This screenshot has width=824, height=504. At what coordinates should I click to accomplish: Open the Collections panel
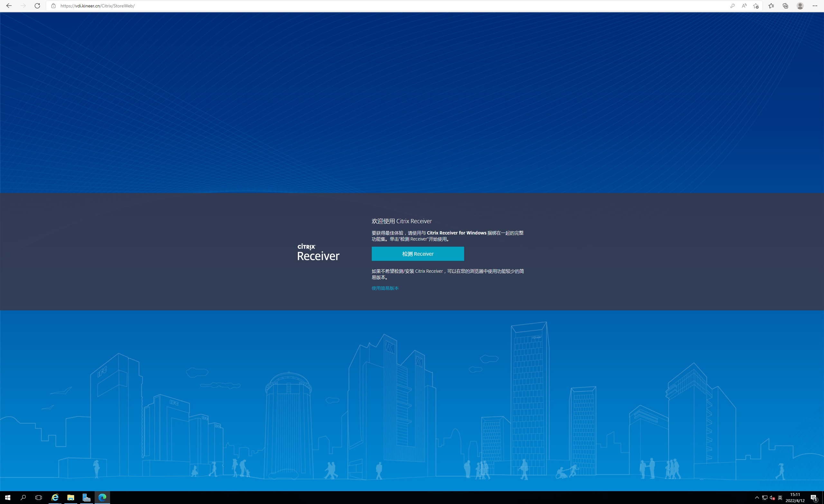[786, 6]
